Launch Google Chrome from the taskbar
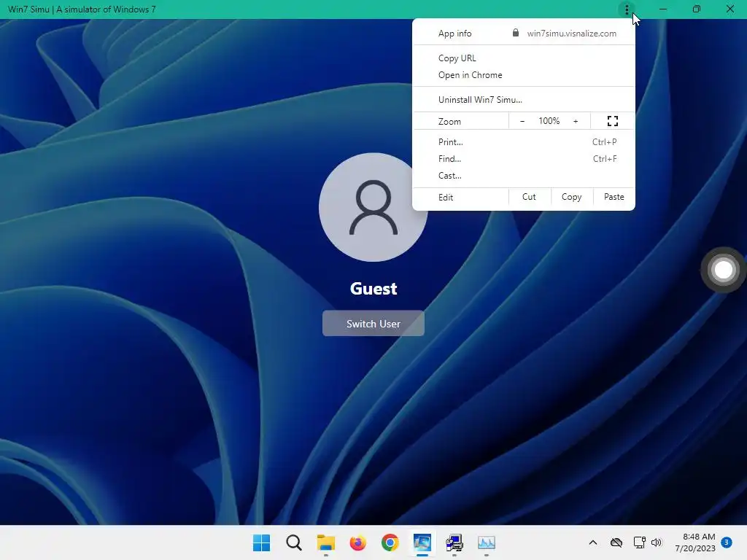The width and height of the screenshot is (747, 560). pyautogui.click(x=390, y=542)
